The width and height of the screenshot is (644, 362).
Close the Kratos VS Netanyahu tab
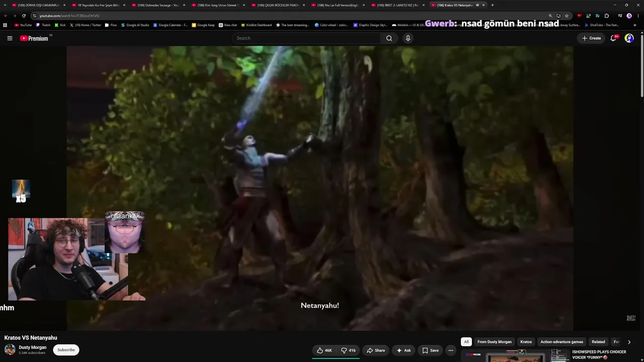coord(484,5)
